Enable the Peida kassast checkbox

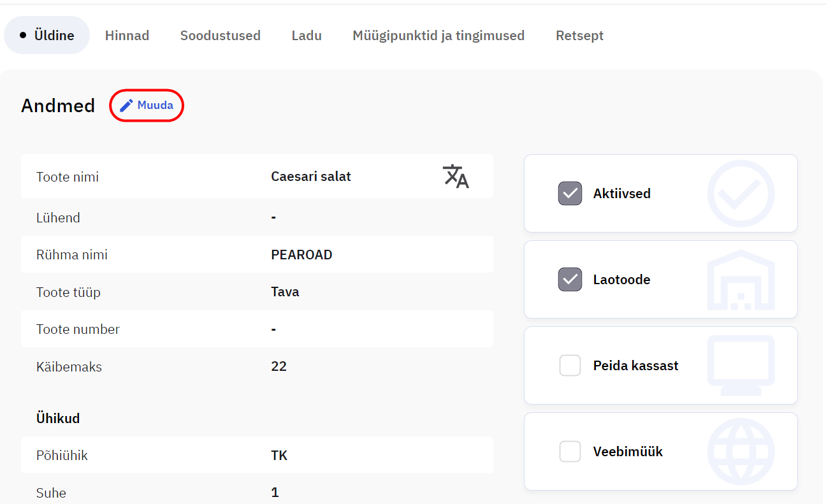tap(570, 366)
